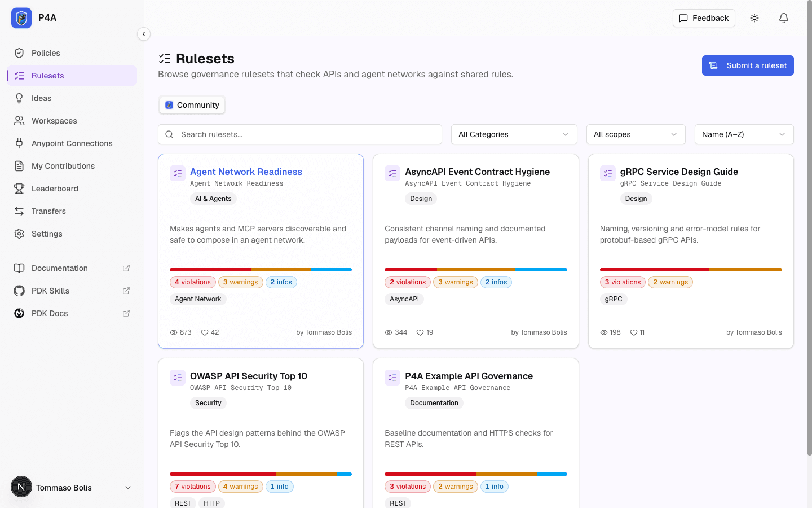Viewport: 812px width, 508px height.
Task: Click severity bar on Agent Network Readiness card
Action: [261, 270]
